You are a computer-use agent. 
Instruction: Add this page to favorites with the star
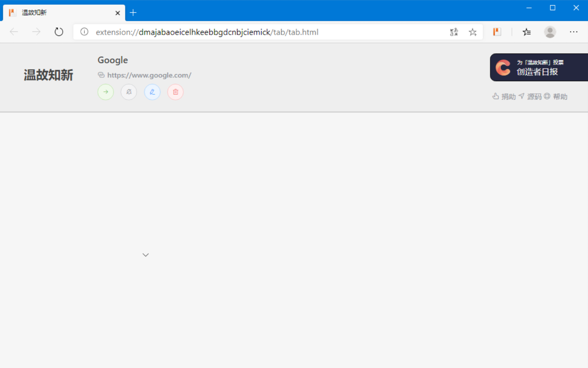473,32
